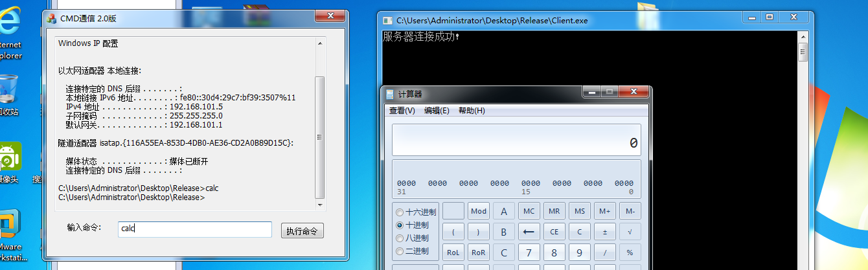The image size is (868, 270).
Task: Select 十进制 radio in calculator
Action: coord(411,225)
